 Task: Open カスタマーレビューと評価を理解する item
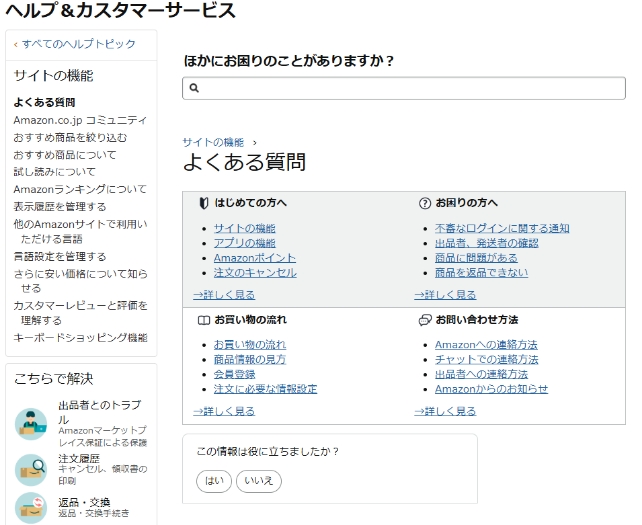coord(80,313)
